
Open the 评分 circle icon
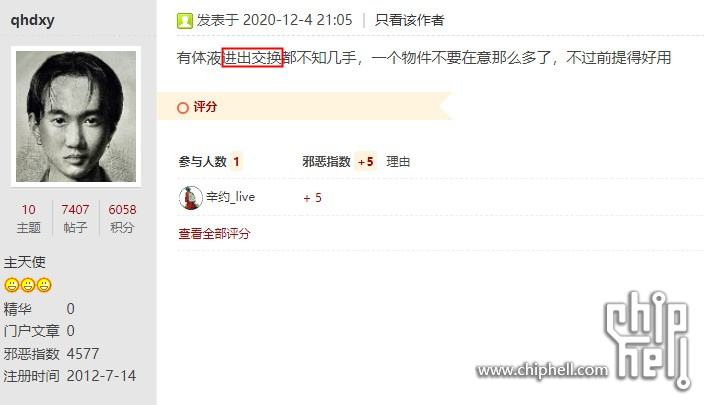coord(183,108)
